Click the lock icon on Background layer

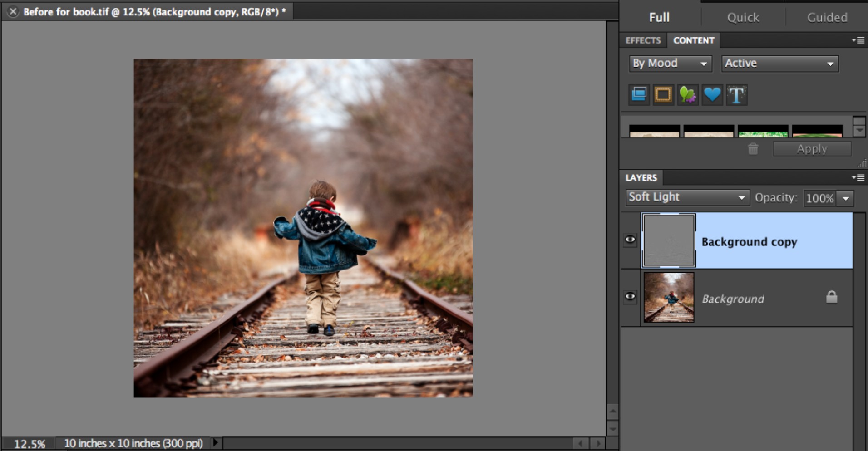pos(832,297)
